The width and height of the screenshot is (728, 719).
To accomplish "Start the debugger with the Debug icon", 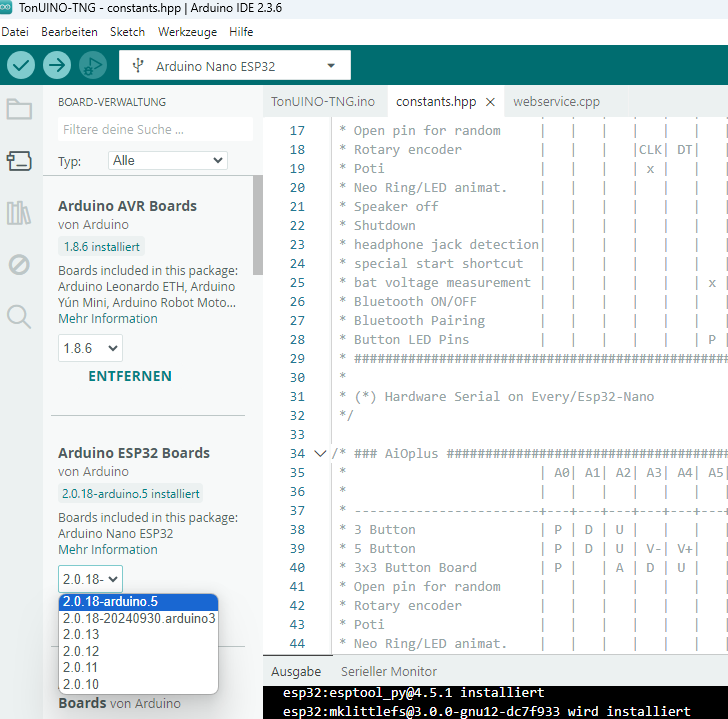I will click(x=93, y=66).
